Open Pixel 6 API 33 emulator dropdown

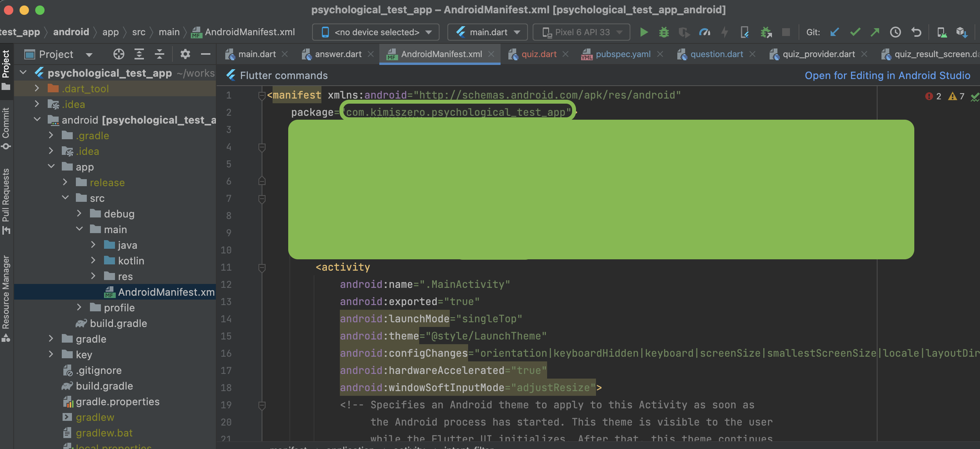click(582, 32)
